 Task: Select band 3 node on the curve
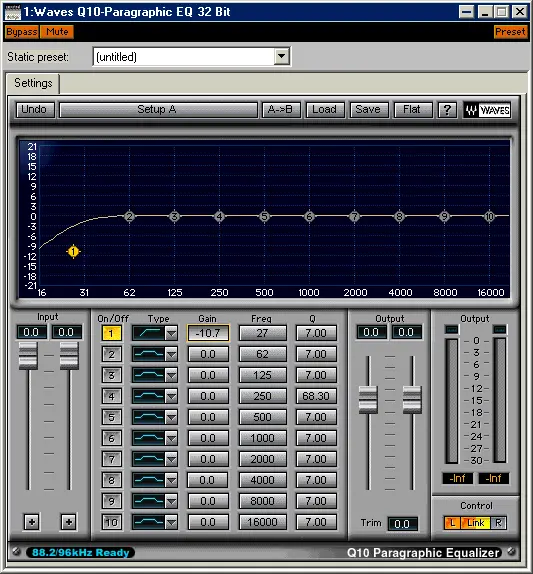[x=175, y=217]
